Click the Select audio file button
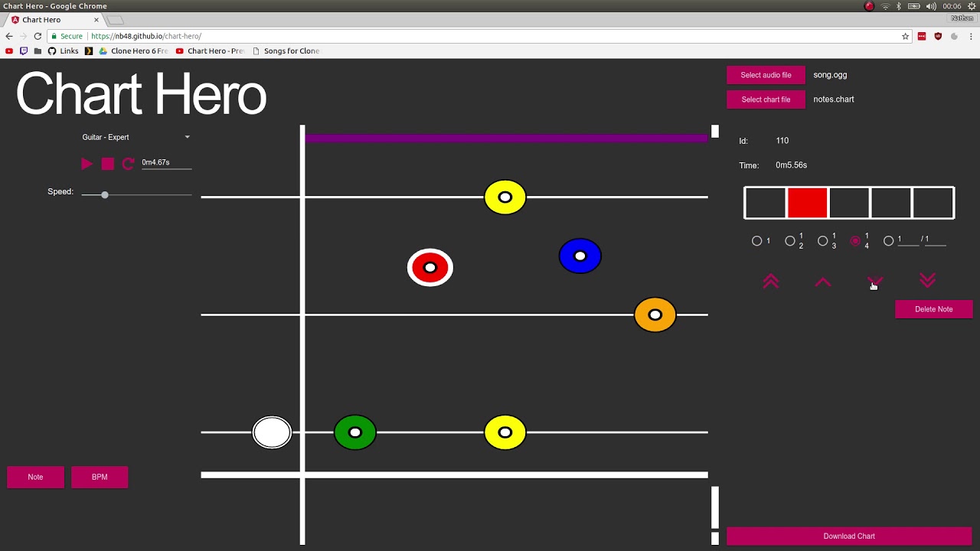 coord(766,75)
